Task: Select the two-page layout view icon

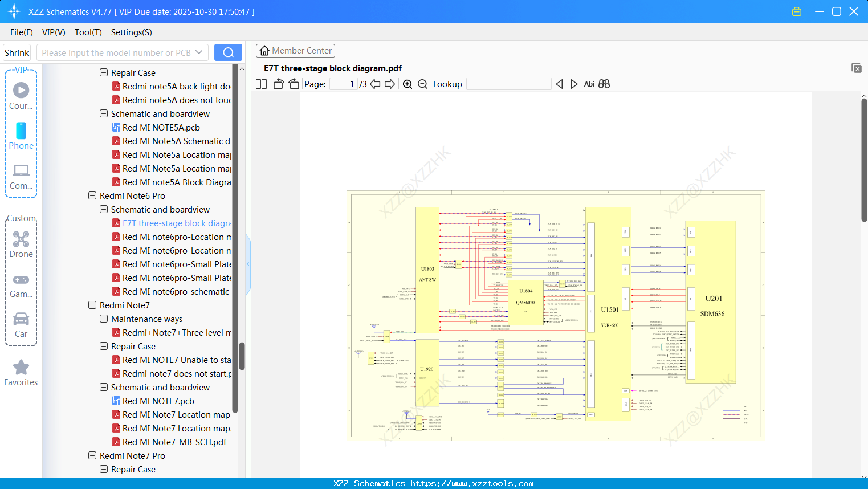Action: coord(260,84)
